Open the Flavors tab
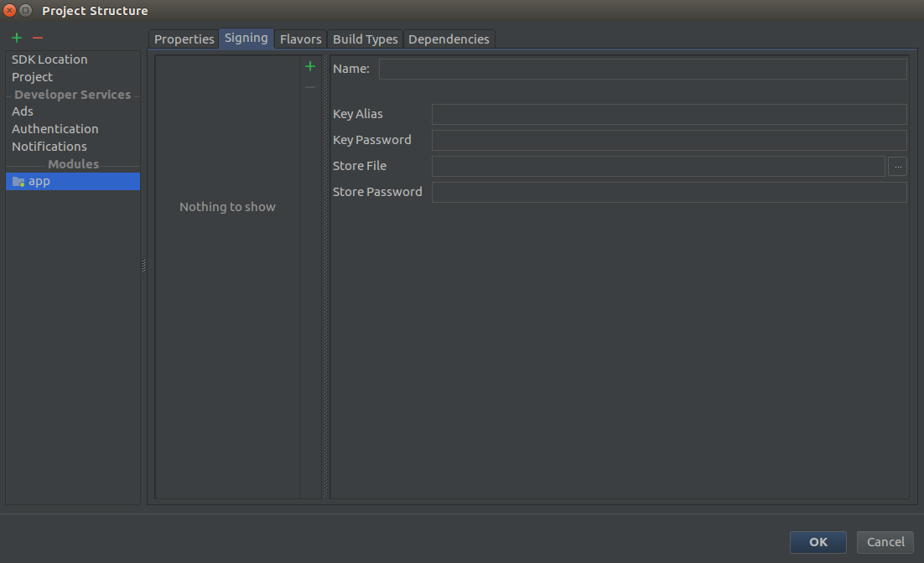Image resolution: width=924 pixels, height=563 pixels. coord(300,39)
